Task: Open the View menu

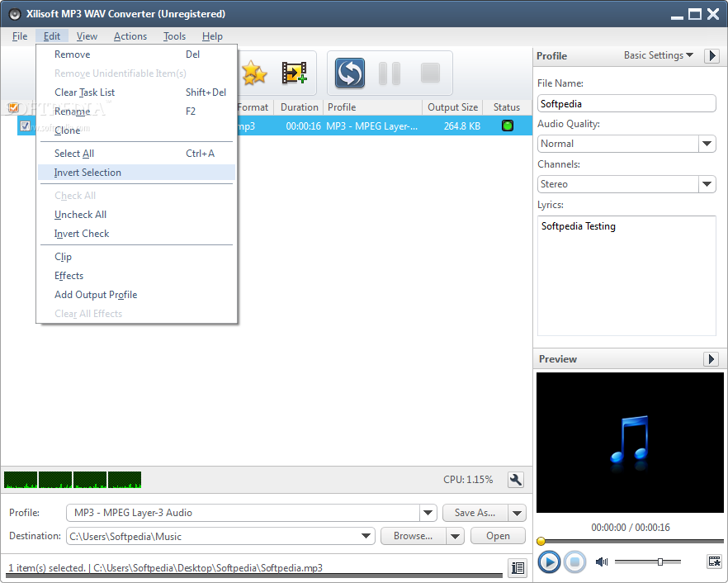Action: 87,36
